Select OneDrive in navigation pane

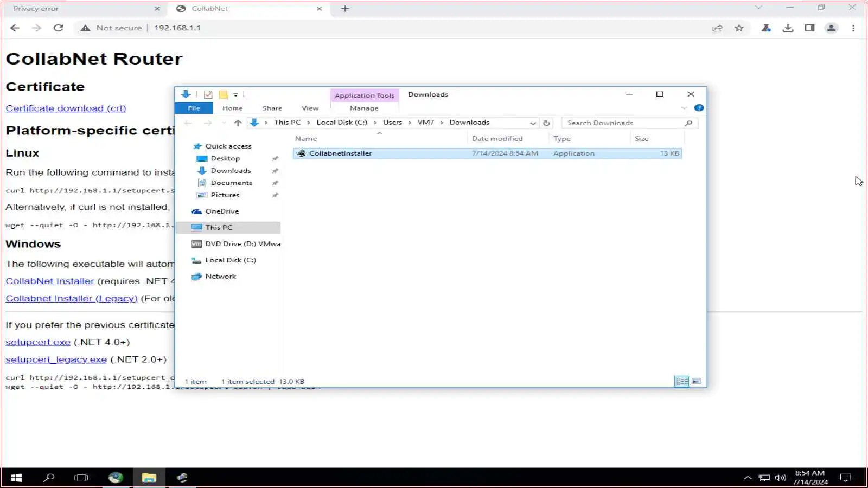[x=222, y=211]
